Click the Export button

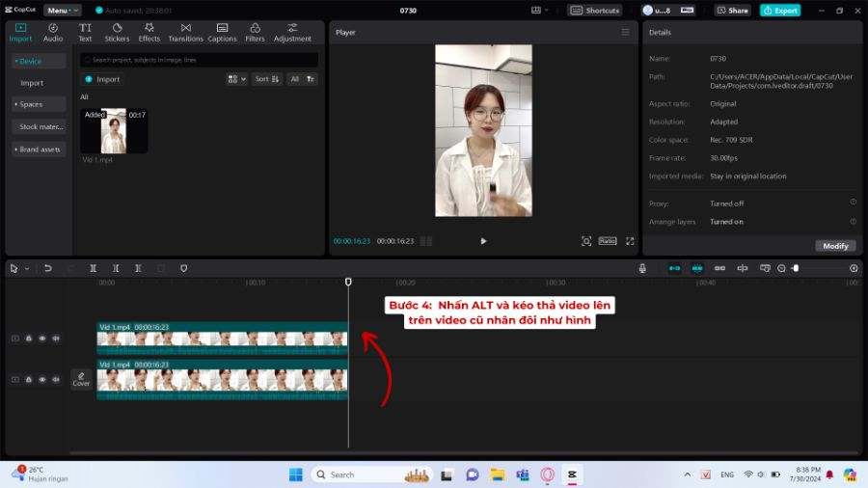(780, 10)
